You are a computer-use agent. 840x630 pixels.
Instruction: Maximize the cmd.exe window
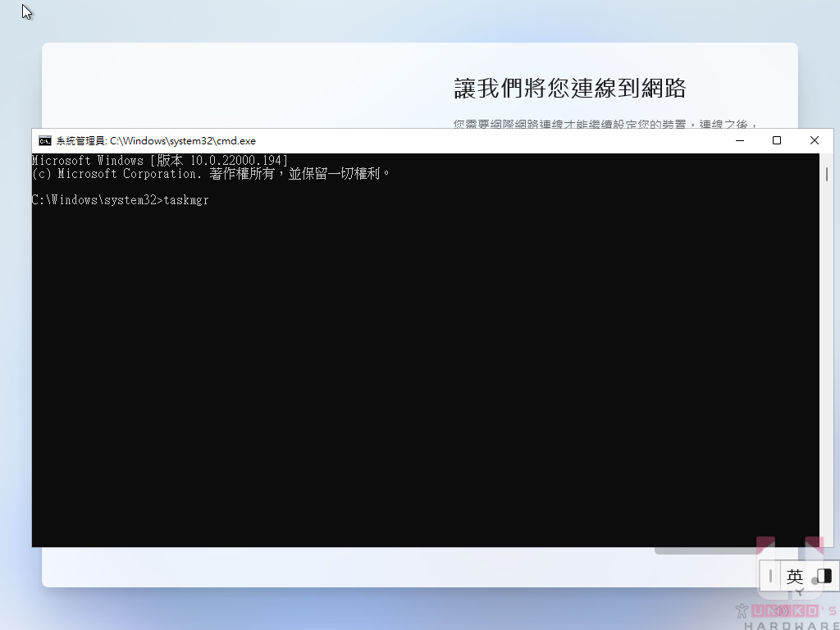pyautogui.click(x=776, y=140)
